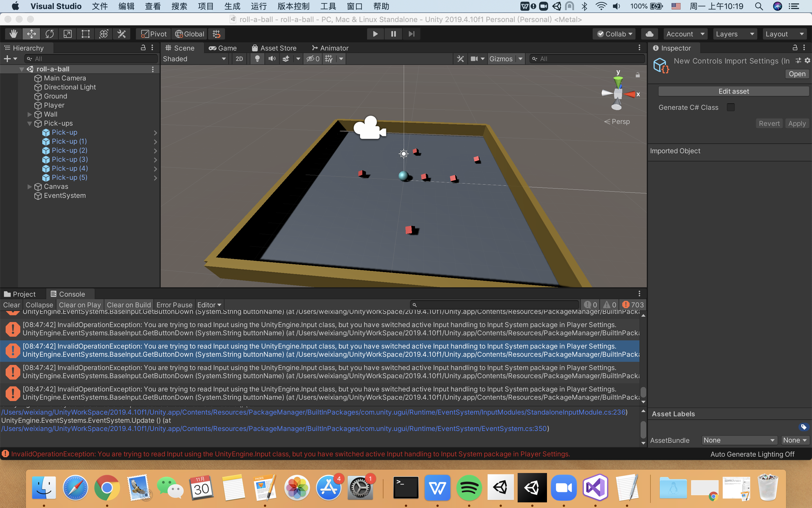Screen dimensions: 812x508
Task: Click the asset labels tag icon
Action: coord(803,427)
